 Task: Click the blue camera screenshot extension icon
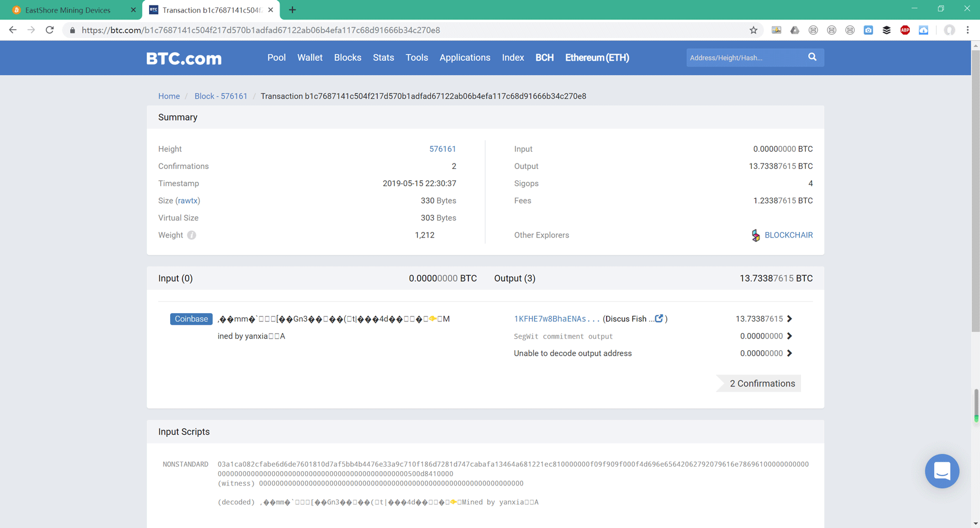(868, 30)
